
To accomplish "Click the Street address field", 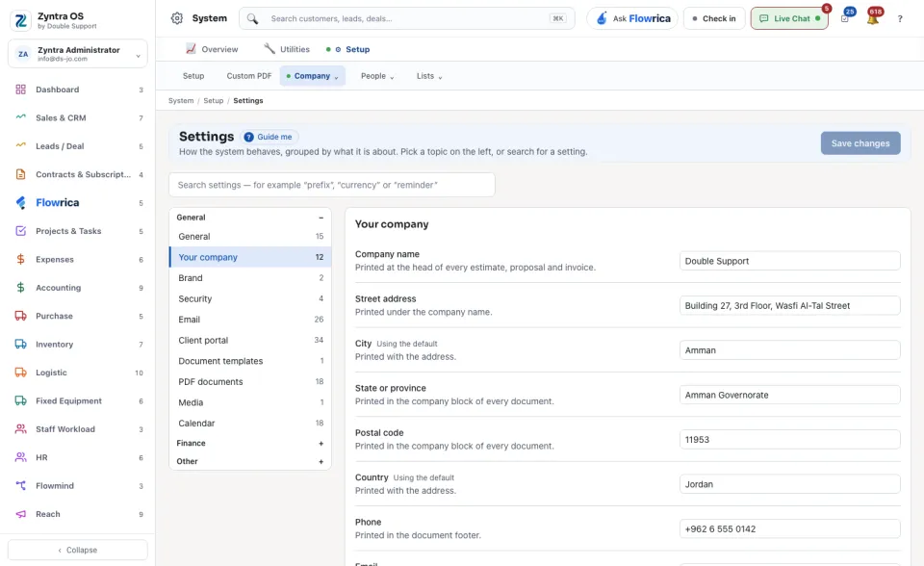I will pos(789,306).
